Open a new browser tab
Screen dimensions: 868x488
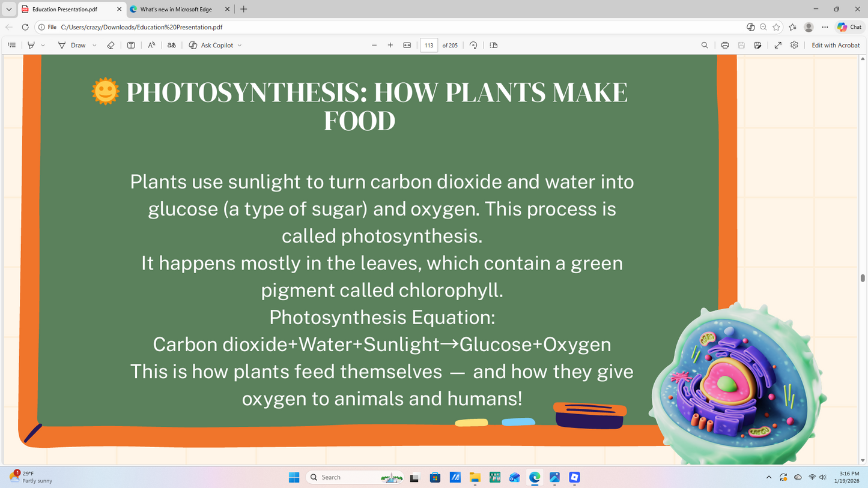(243, 9)
